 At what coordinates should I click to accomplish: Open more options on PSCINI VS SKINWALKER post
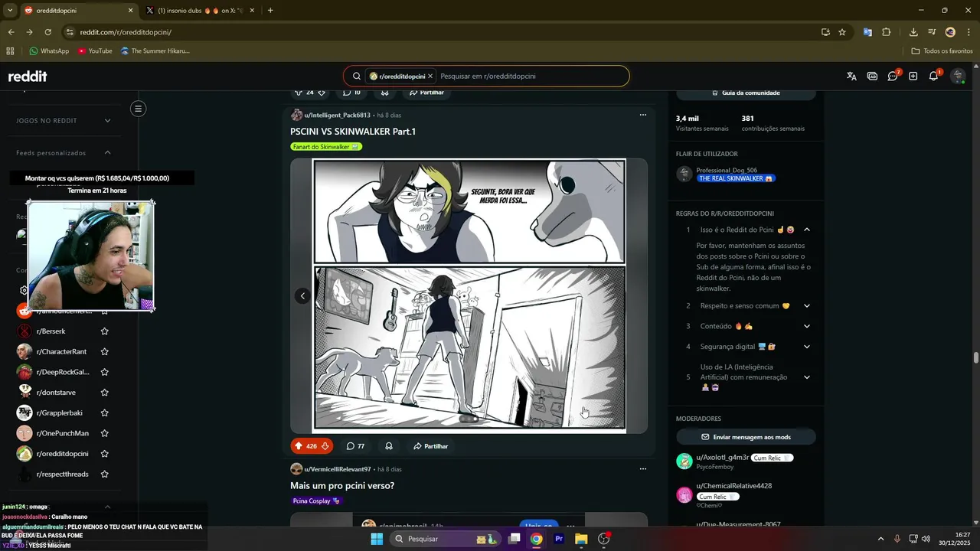click(643, 115)
